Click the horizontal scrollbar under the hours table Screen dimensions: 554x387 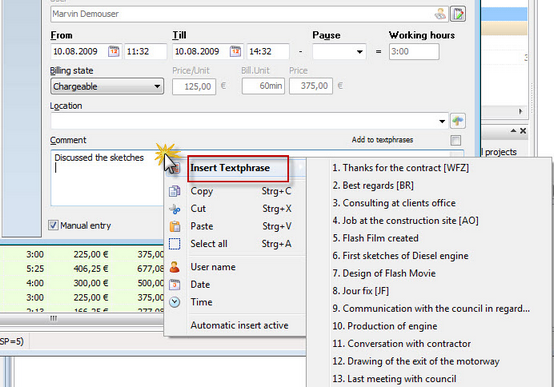click(82, 319)
